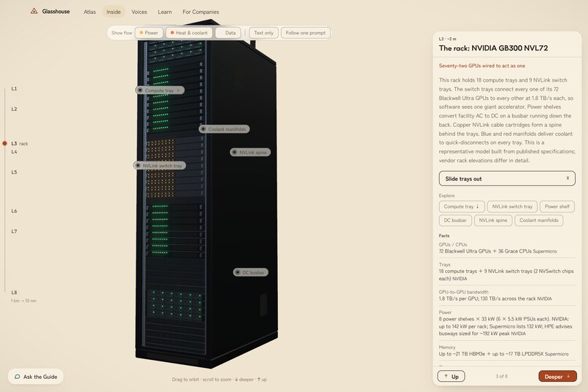Explore the NVLink spine chip in panel
The height and width of the screenshot is (392, 588).
coord(492,220)
